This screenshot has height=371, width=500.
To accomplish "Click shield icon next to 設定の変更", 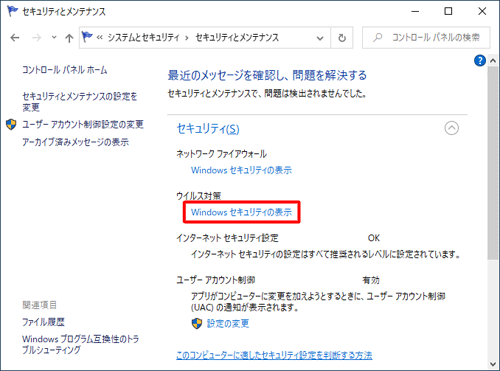I will (197, 323).
